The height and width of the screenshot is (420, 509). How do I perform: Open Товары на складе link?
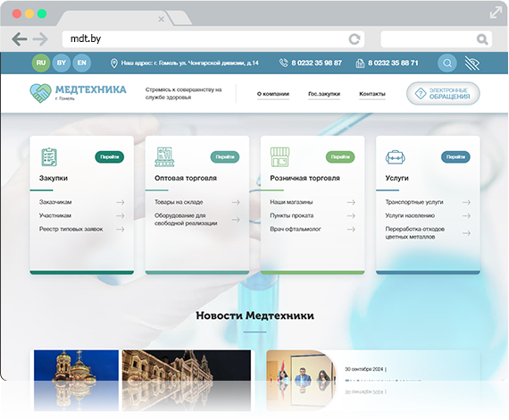pos(179,202)
